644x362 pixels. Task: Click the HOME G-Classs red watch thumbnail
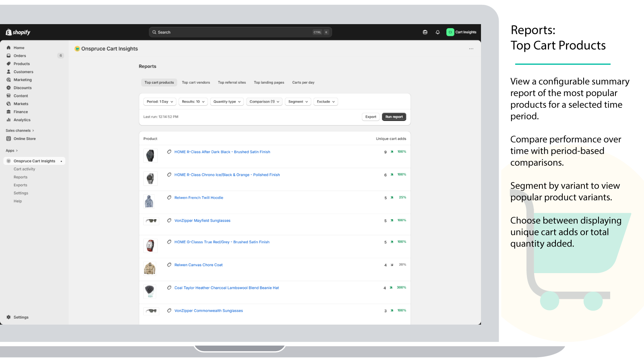pos(150,245)
